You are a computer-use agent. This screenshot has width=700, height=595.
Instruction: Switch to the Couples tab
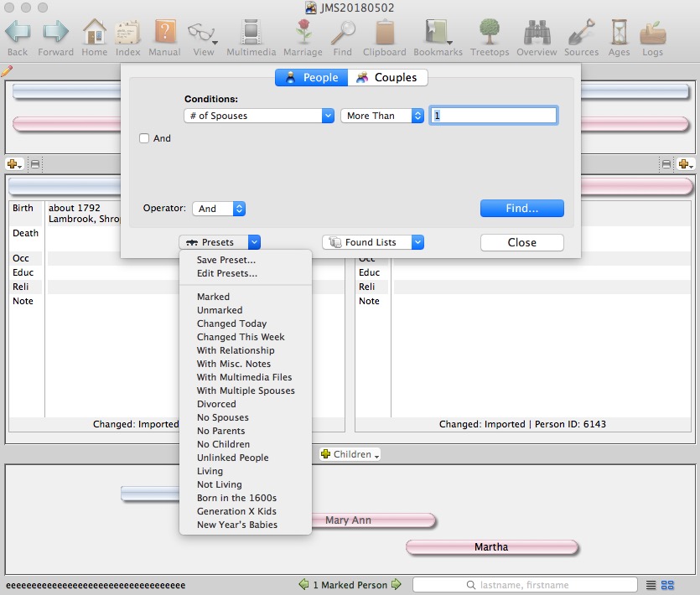[388, 76]
